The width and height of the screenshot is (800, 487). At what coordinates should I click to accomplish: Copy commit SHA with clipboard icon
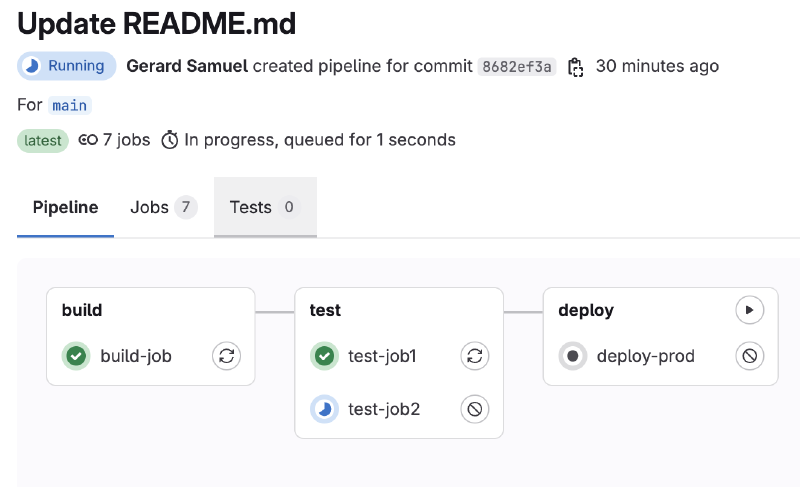(x=576, y=67)
